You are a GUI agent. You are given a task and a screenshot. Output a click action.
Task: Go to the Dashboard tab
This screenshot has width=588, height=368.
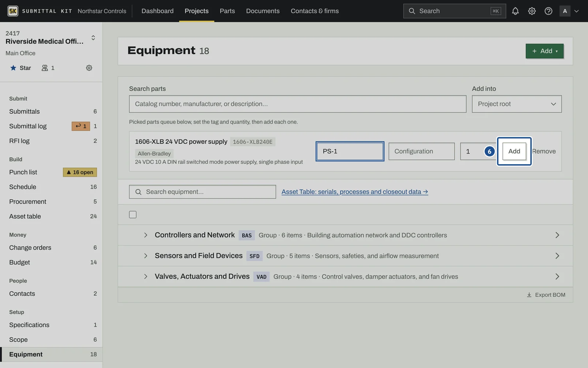click(157, 11)
